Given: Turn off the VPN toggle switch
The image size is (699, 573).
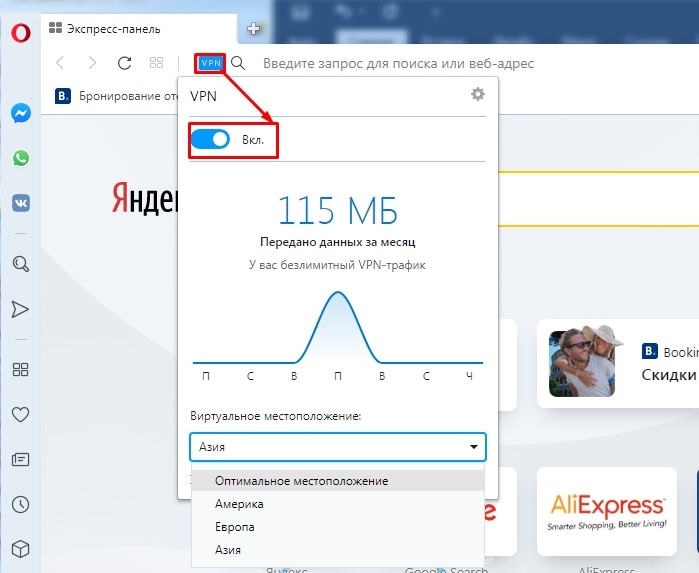Looking at the screenshot, I should tap(210, 140).
